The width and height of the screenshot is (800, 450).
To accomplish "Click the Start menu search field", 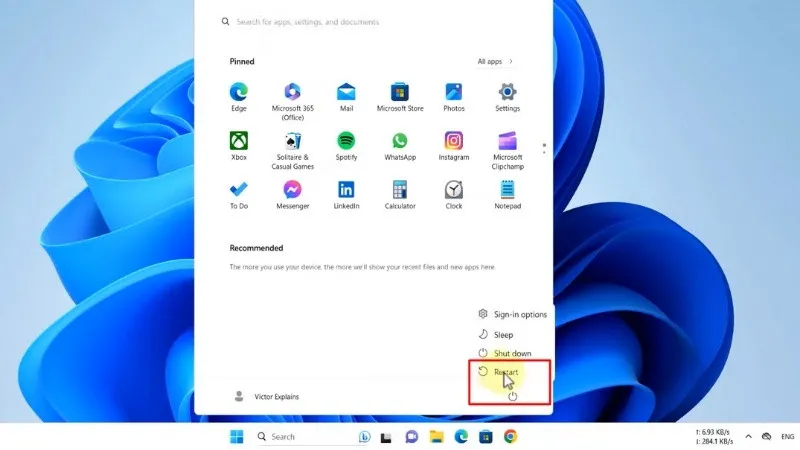I will [x=380, y=21].
